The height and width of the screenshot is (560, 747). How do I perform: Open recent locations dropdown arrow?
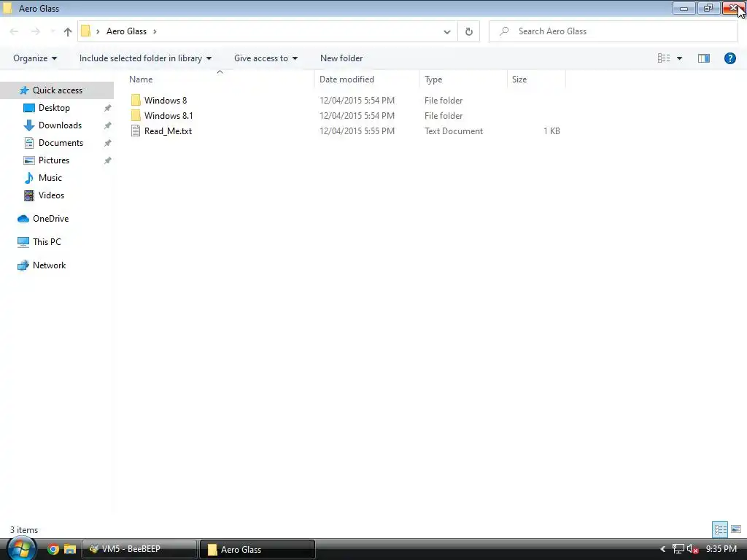[52, 31]
